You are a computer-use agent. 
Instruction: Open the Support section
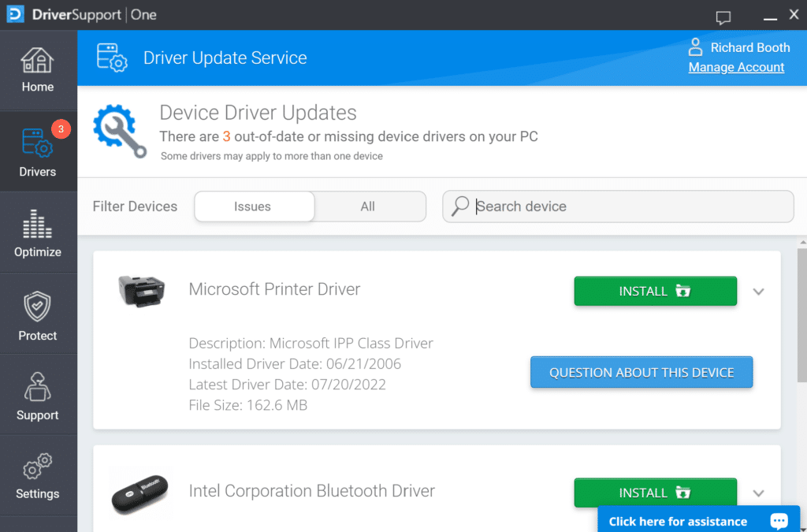click(38, 395)
